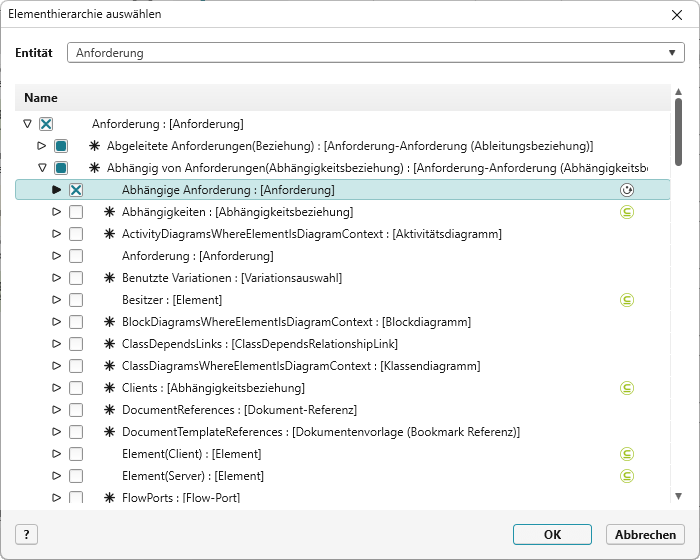Select the DocumentTemplateReferences tree item

(320, 432)
